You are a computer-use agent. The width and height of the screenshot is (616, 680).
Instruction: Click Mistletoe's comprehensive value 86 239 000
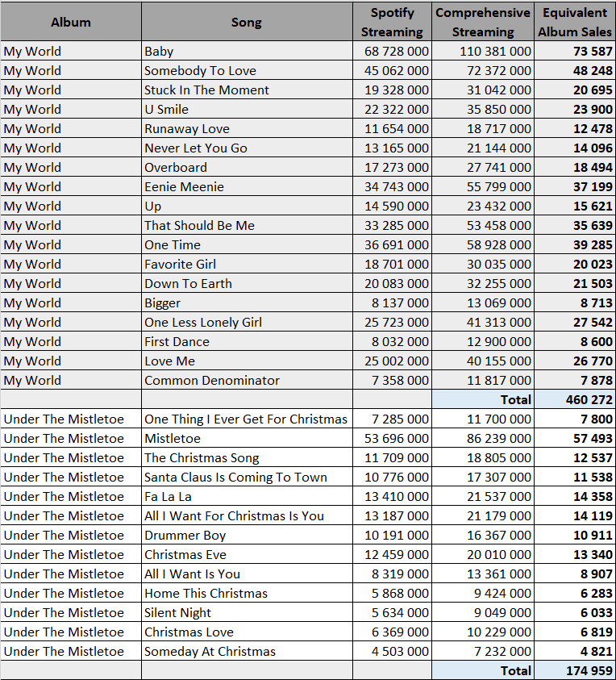coord(483,439)
